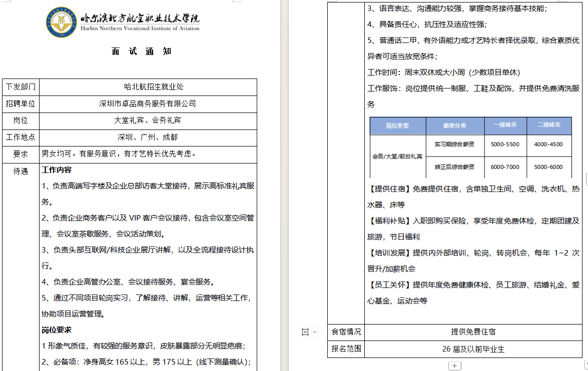The width and height of the screenshot is (588, 371).
Task: Click the blue header cell 薪资分类
Action: [455, 126]
